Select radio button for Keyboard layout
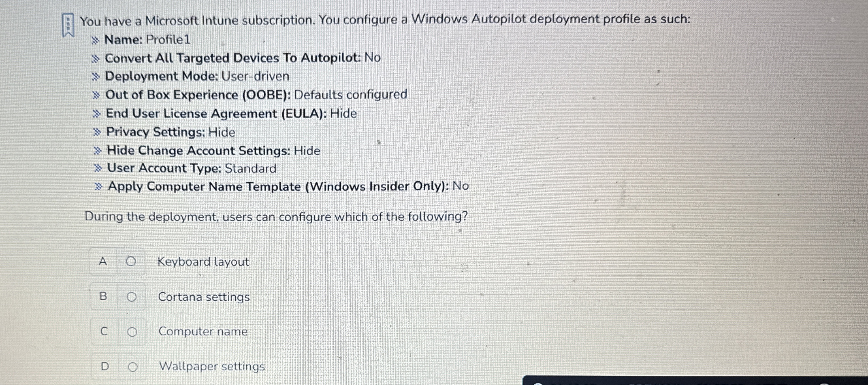The image size is (868, 385). pos(132,261)
